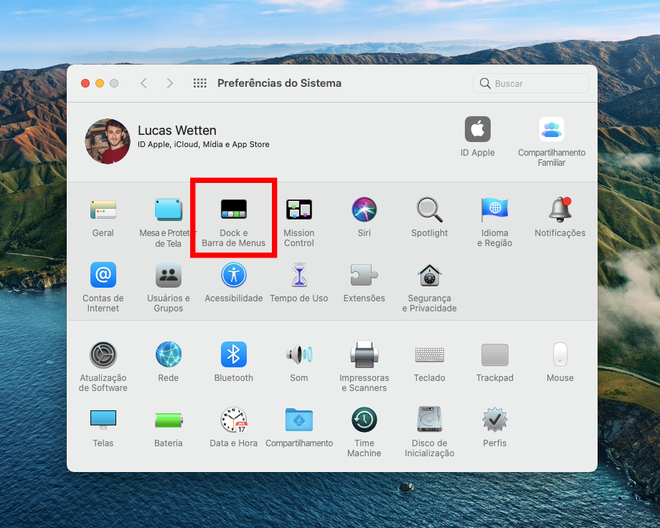
Task: Open the Geral preferences pane
Action: click(x=103, y=210)
